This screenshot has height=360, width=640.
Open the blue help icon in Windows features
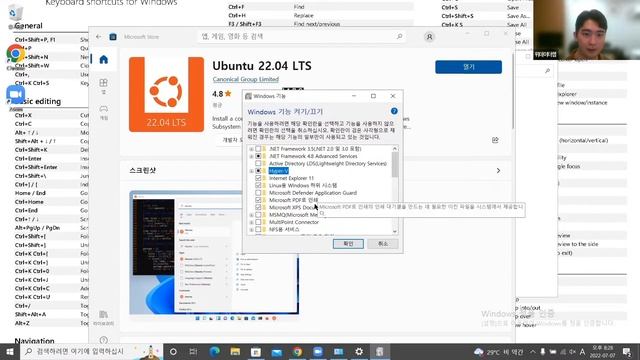[x=394, y=111]
